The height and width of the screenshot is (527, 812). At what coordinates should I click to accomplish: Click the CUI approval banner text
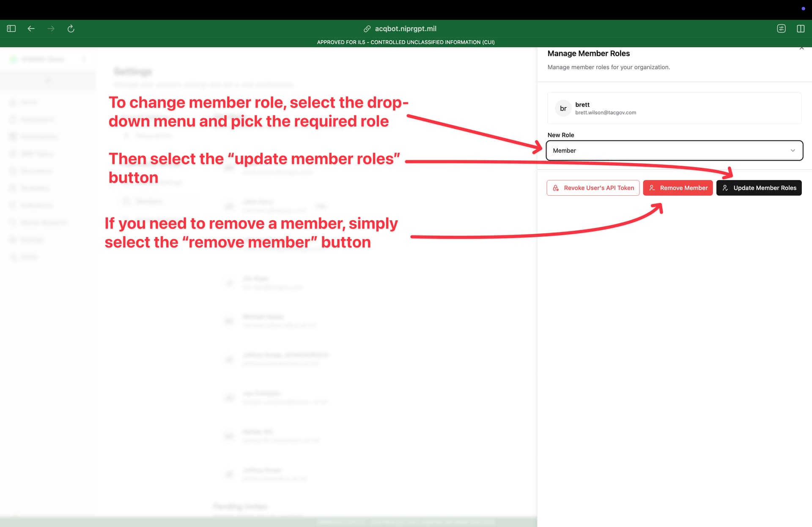pyautogui.click(x=406, y=42)
